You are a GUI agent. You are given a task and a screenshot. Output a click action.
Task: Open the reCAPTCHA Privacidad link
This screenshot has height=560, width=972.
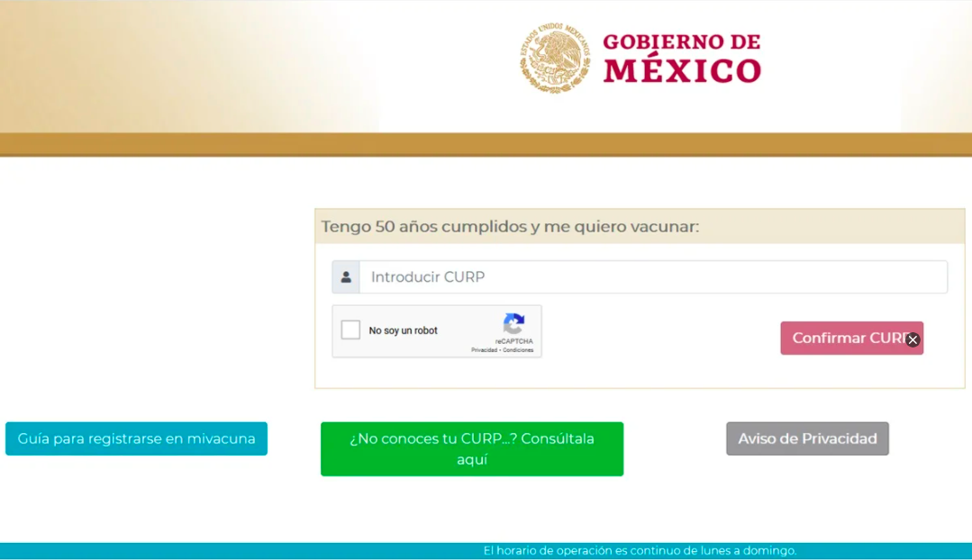tap(484, 350)
